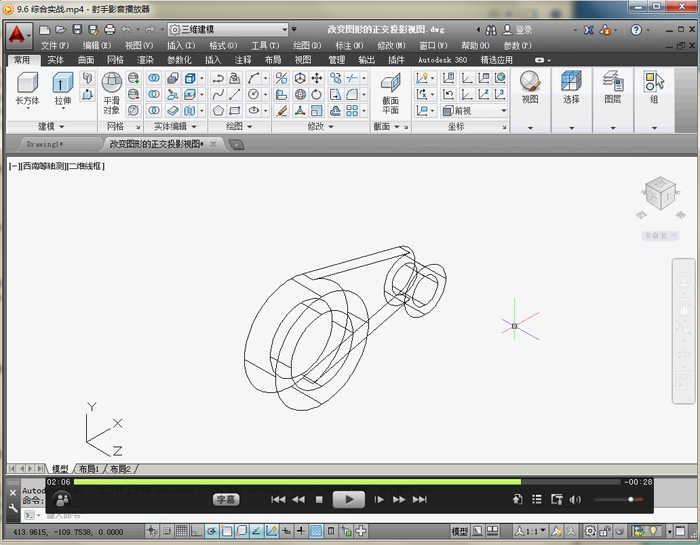
Task: Click the workspace settings gear in status bar
Action: [x=590, y=531]
